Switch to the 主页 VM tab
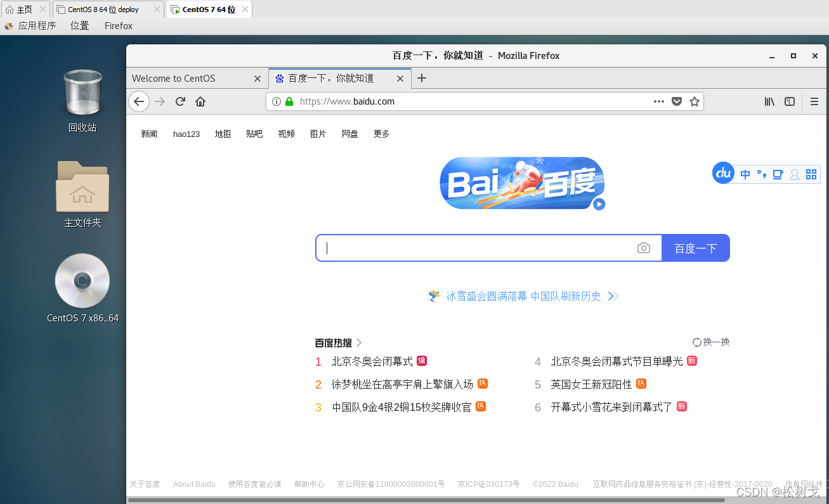 tap(25, 10)
